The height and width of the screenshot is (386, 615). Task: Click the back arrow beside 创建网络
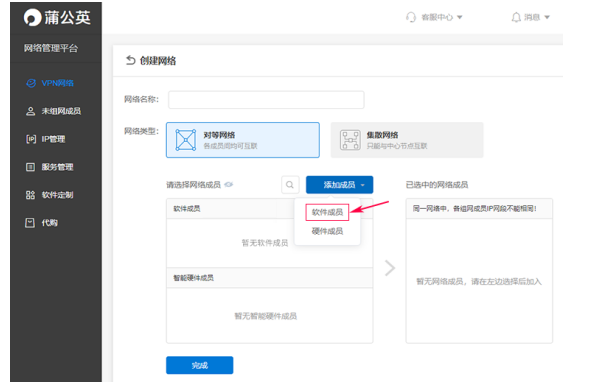[130, 60]
